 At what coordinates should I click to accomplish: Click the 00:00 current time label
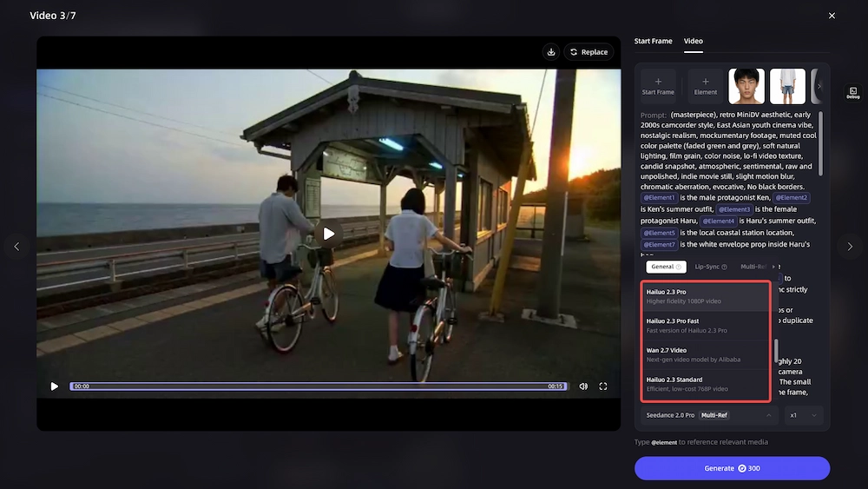[x=82, y=387]
